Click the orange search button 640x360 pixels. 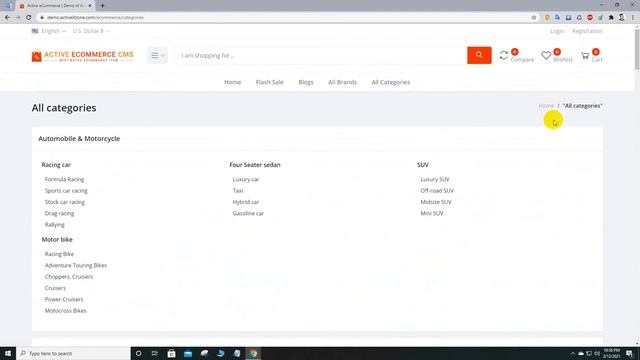tap(479, 55)
